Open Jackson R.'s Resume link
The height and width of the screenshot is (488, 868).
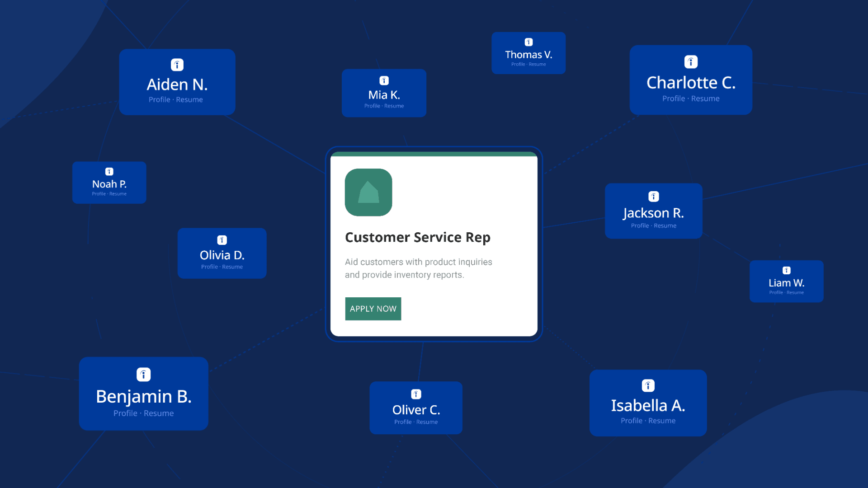pos(665,225)
